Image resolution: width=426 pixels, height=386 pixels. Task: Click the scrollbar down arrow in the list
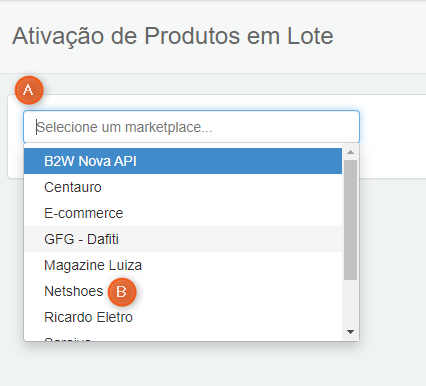tap(350, 332)
